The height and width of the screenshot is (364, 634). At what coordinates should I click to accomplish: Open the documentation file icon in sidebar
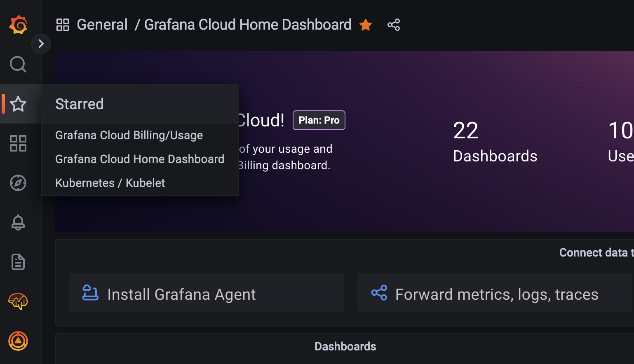[x=18, y=262]
